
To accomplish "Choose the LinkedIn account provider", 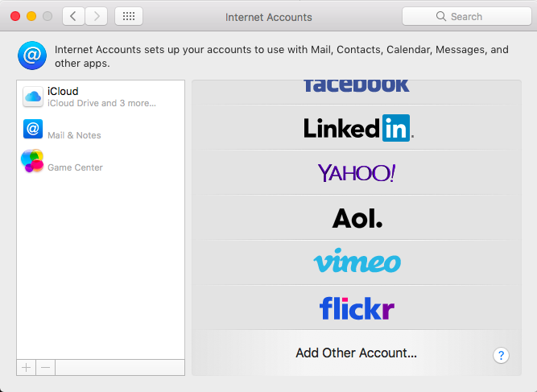I will 357,127.
